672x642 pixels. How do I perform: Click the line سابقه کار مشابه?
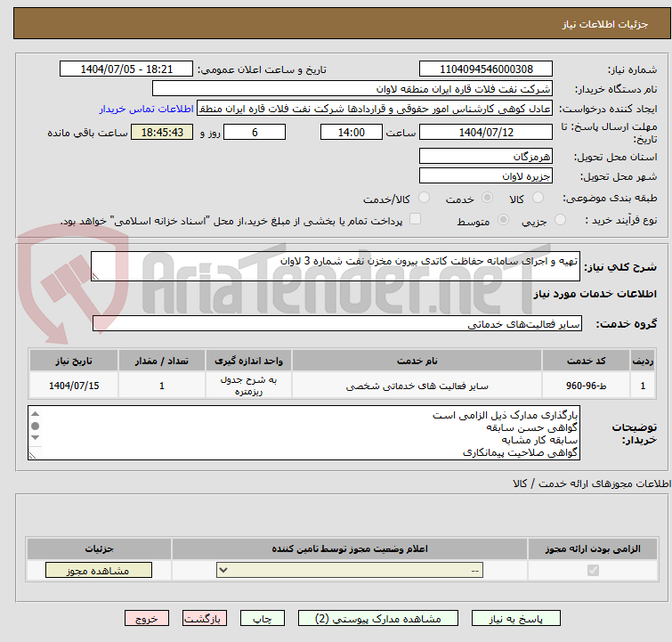539,440
